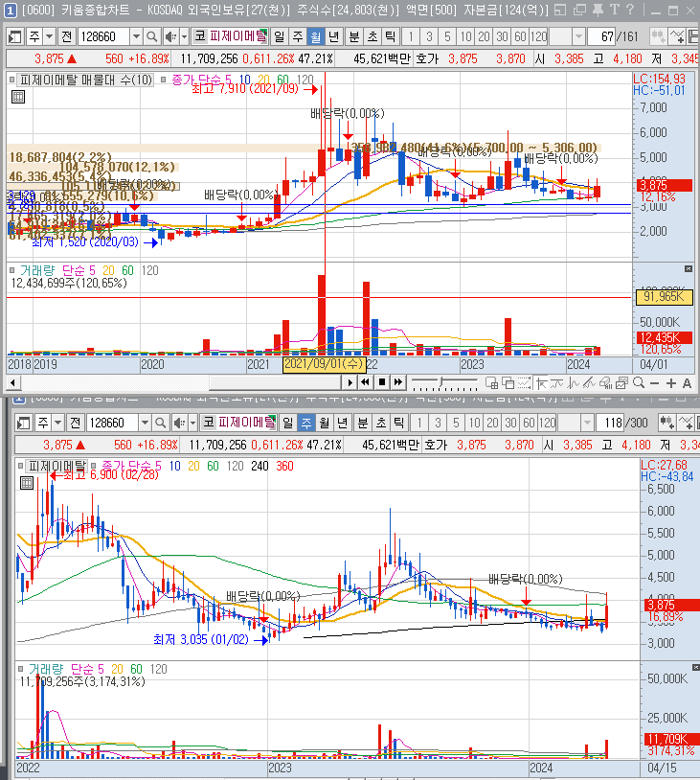Viewport: 700px width, 780px height.
Task: Click the rewind double-arrow playback button
Action: [366, 382]
